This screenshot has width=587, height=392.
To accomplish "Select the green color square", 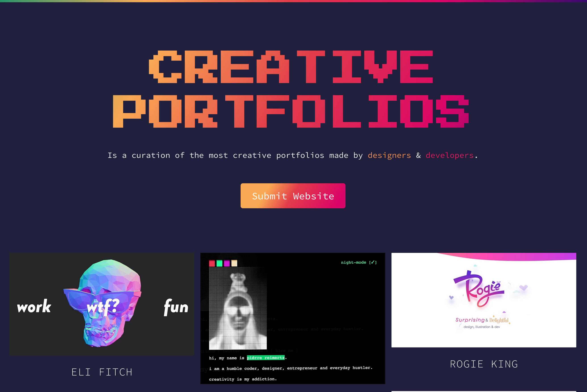I will pyautogui.click(x=219, y=263).
